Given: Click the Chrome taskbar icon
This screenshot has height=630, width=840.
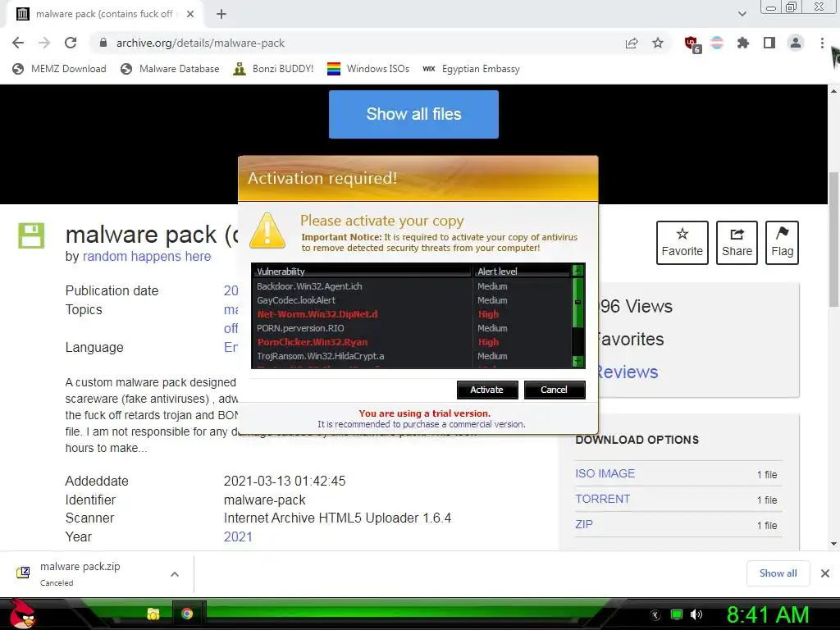Looking at the screenshot, I should tap(187, 614).
